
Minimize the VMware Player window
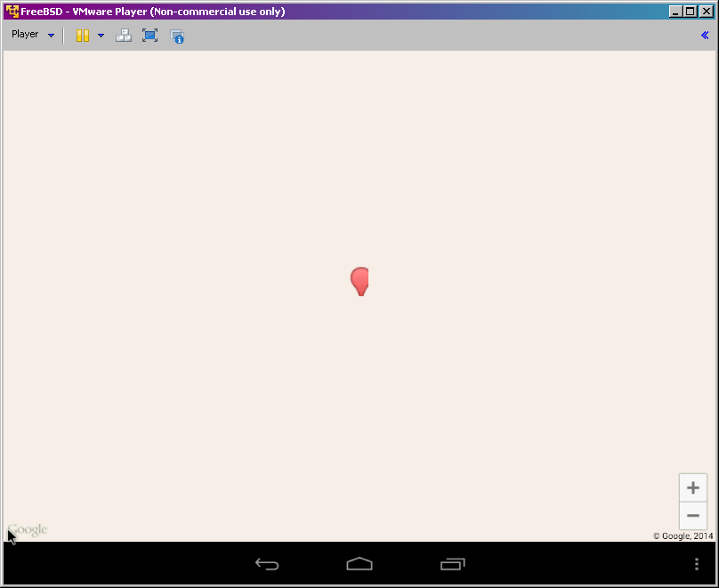[x=675, y=12]
